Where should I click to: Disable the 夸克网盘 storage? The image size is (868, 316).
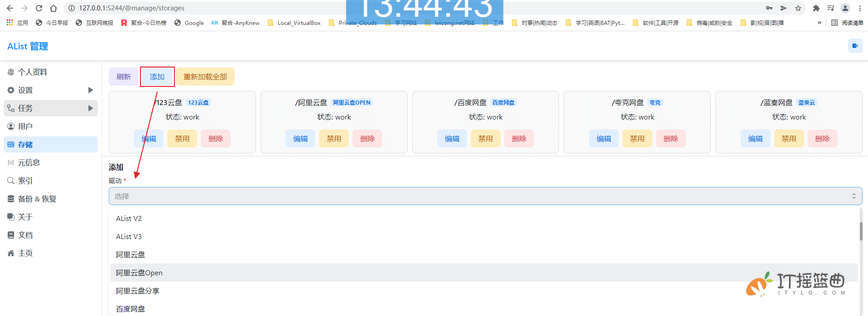pyautogui.click(x=637, y=139)
